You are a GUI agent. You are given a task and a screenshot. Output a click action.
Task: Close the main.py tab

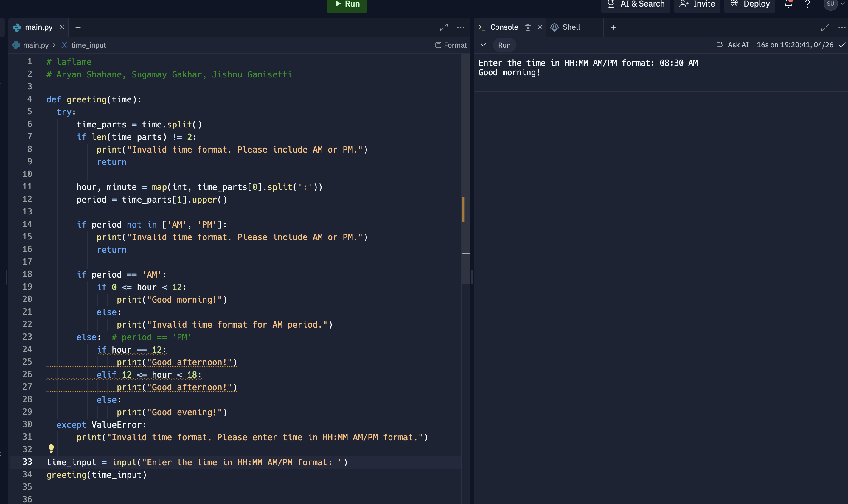coord(62,27)
